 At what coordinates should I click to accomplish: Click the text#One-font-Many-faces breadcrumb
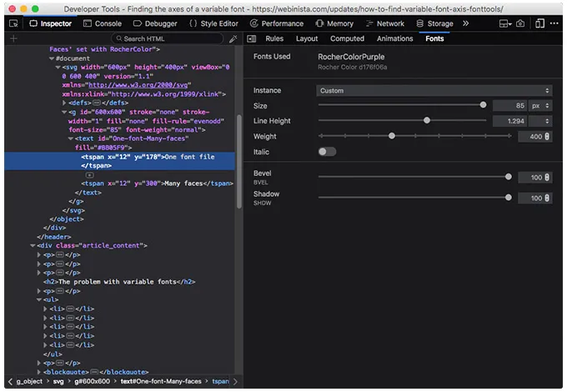coord(159,381)
